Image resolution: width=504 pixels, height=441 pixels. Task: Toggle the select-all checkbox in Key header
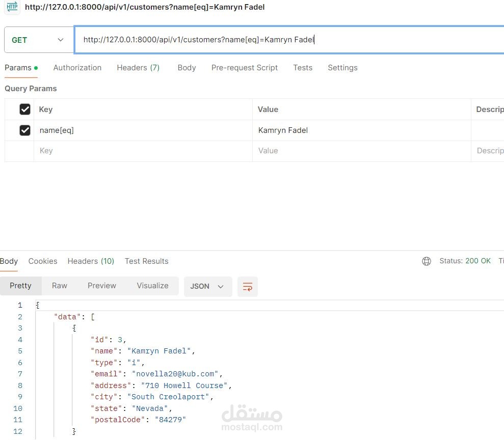[x=25, y=109]
